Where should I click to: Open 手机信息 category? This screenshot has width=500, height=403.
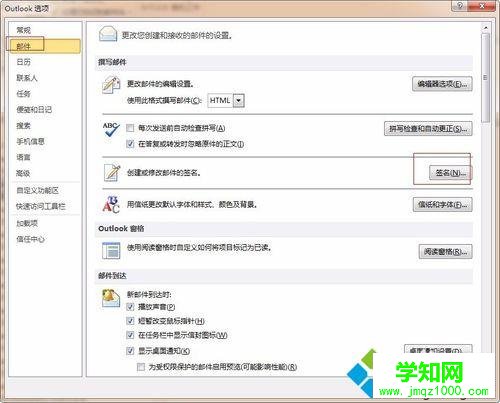coord(30,141)
